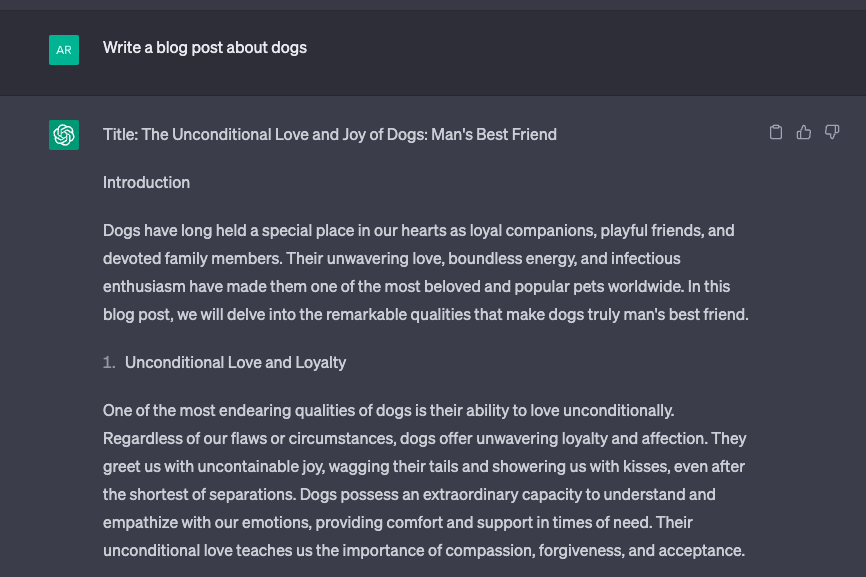Click the ChatGPT logo avatar

click(64, 135)
